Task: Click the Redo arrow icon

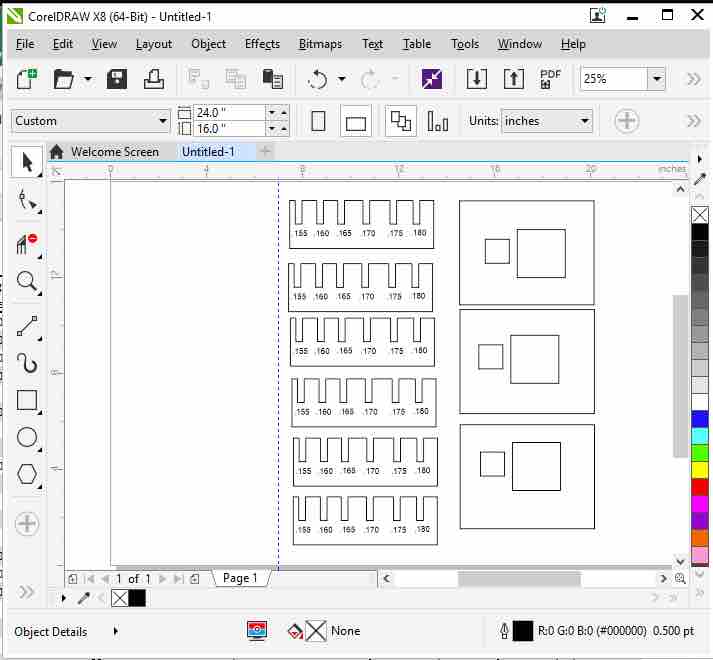Action: [x=370, y=80]
